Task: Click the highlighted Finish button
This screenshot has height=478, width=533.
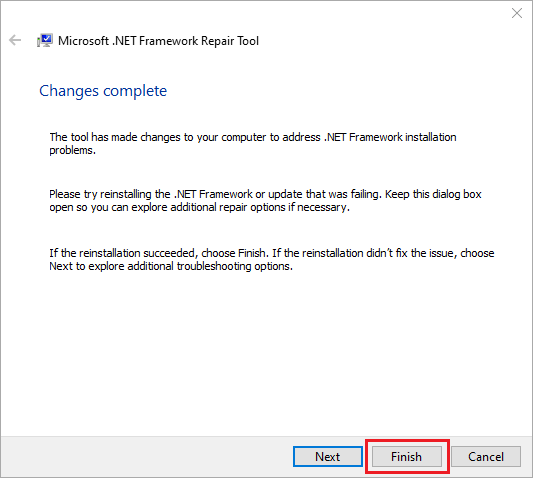Action: [x=407, y=457]
